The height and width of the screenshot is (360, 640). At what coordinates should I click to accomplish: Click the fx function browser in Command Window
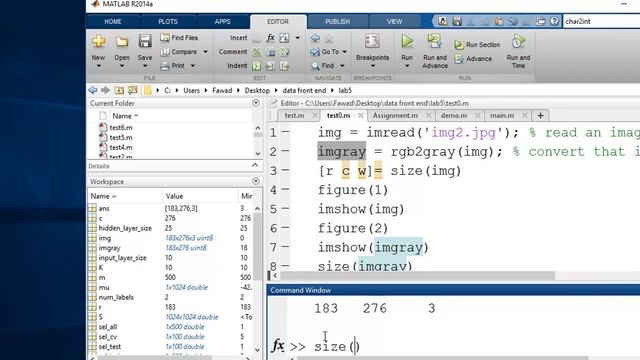[278, 347]
